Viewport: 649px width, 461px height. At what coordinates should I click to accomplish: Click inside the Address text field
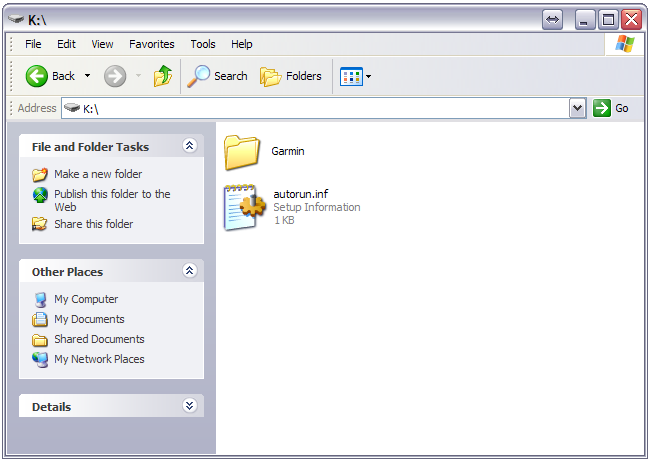(320, 108)
